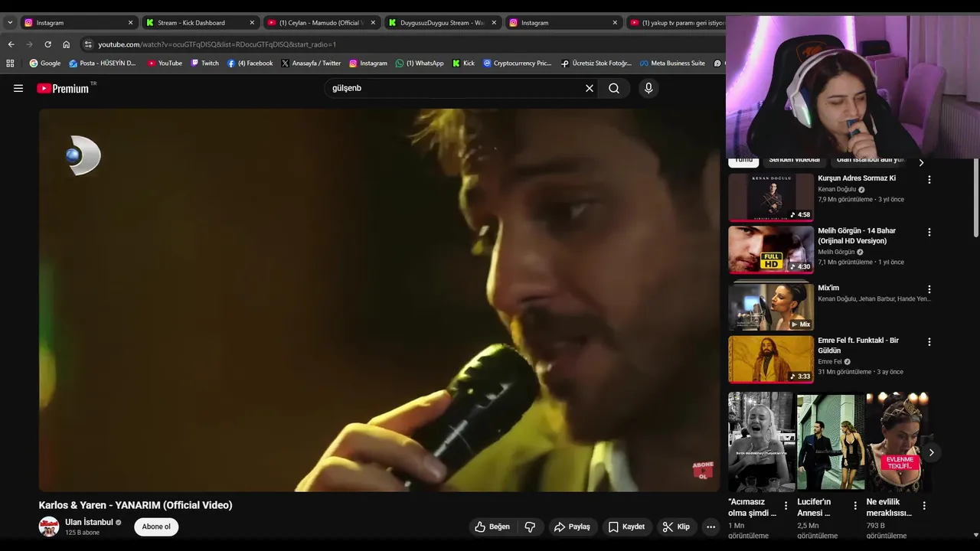Open browser home page icon
The height and width of the screenshot is (551, 980).
[66, 44]
